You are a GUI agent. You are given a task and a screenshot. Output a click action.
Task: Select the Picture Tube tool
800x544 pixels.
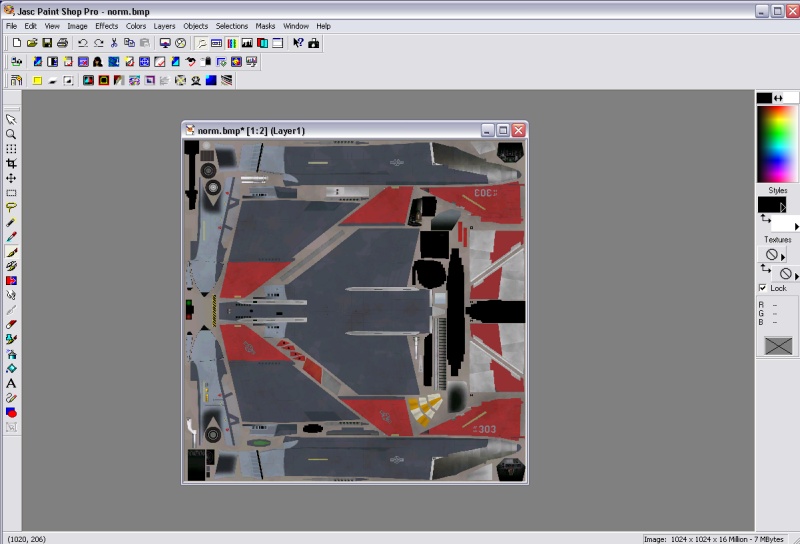11,339
